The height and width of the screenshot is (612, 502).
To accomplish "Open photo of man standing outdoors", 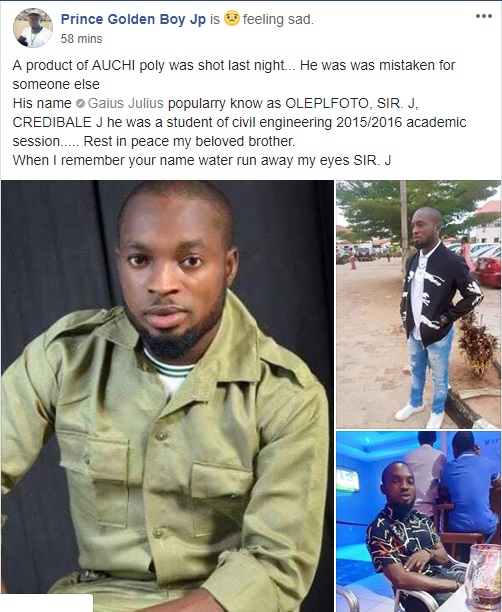I will tap(418, 304).
